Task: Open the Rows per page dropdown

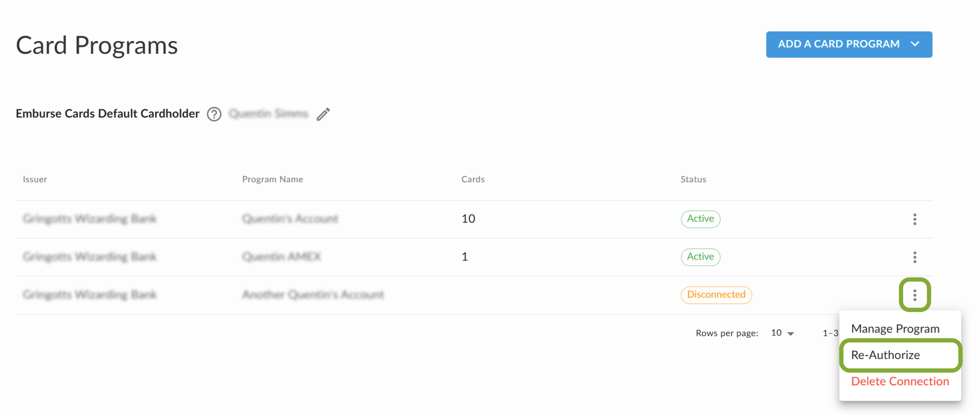Action: (x=782, y=333)
